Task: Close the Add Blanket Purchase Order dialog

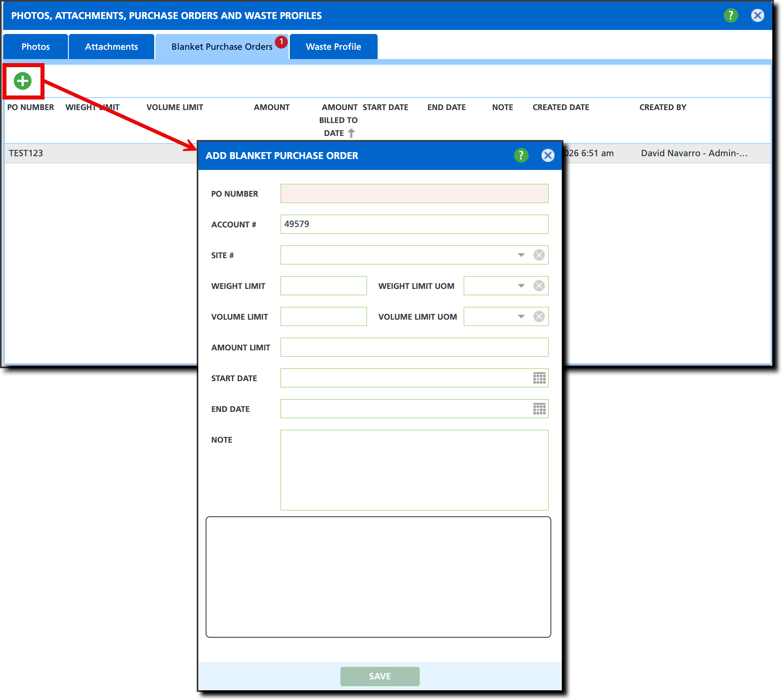Action: (548, 155)
